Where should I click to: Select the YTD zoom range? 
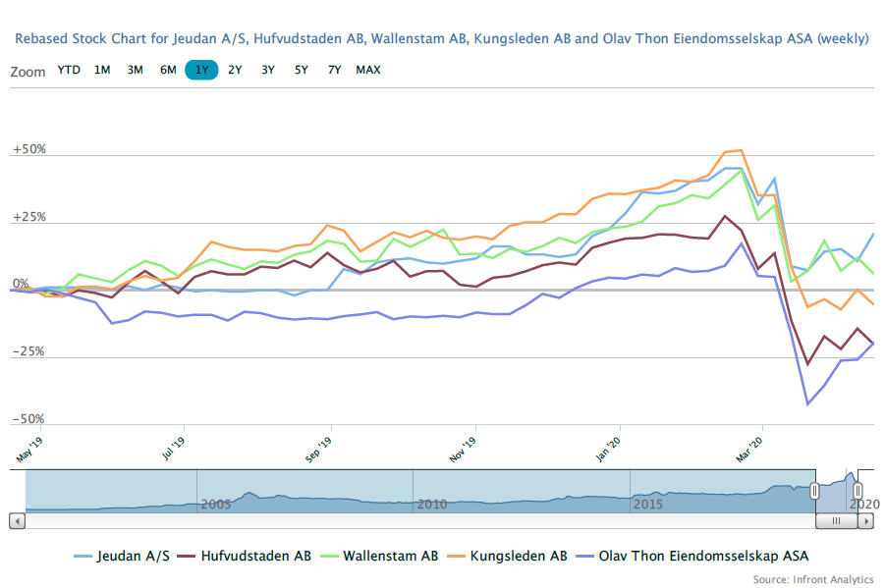[x=69, y=70]
